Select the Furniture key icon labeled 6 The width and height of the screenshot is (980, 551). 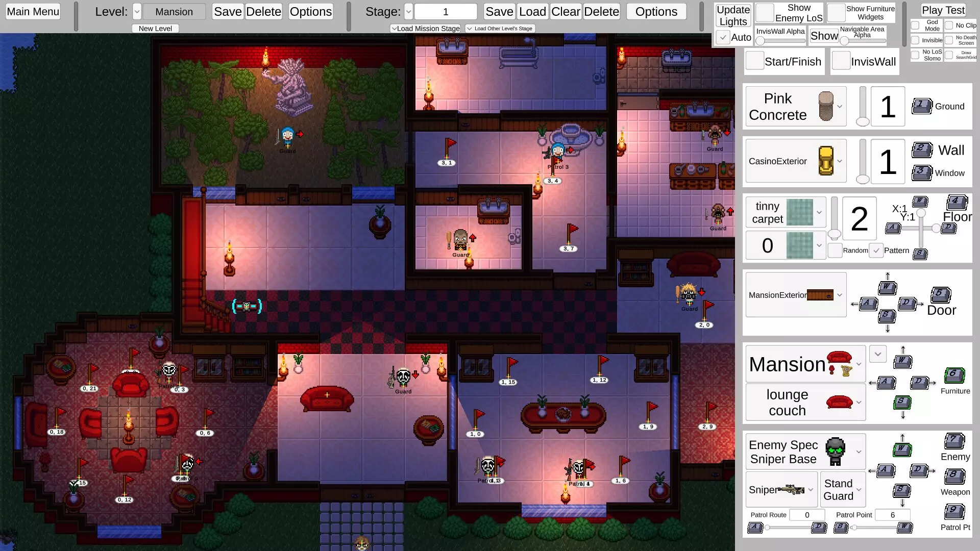click(x=953, y=375)
